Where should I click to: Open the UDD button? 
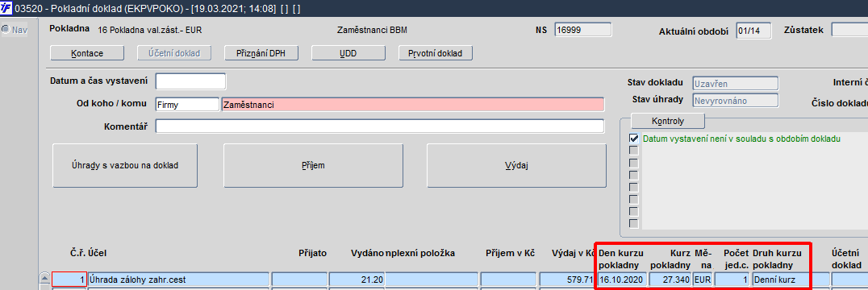pyautogui.click(x=348, y=53)
